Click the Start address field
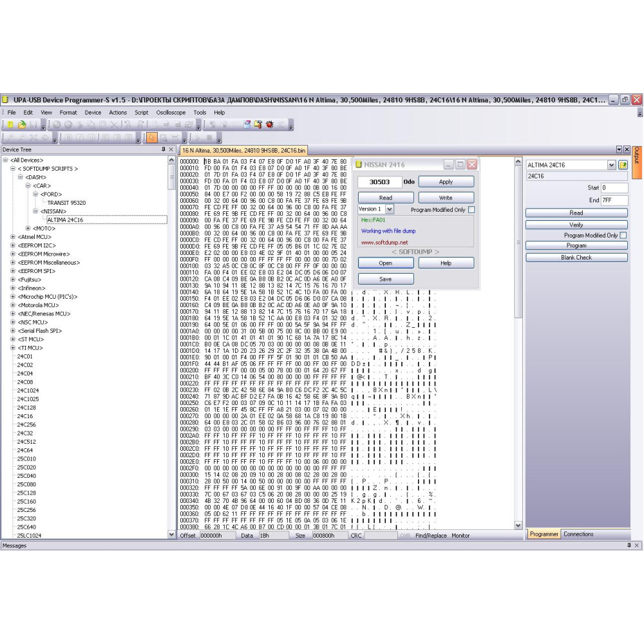 tap(614, 187)
